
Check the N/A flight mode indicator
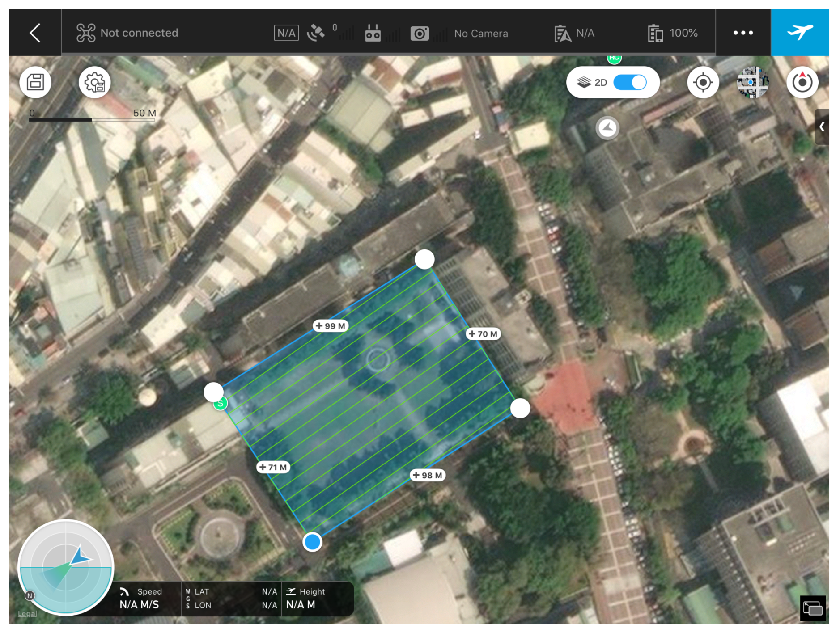pyautogui.click(x=286, y=33)
